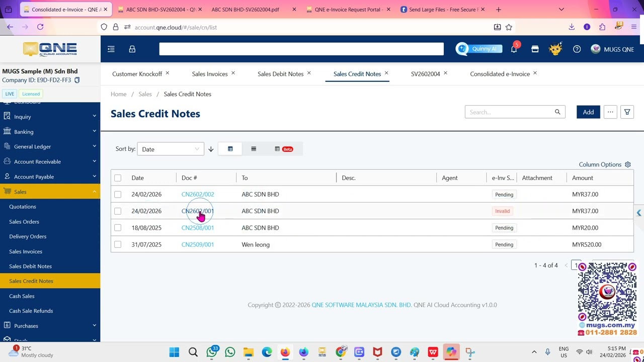644x362 pixels.
Task: Click the lock icon in header
Action: click(132, 49)
